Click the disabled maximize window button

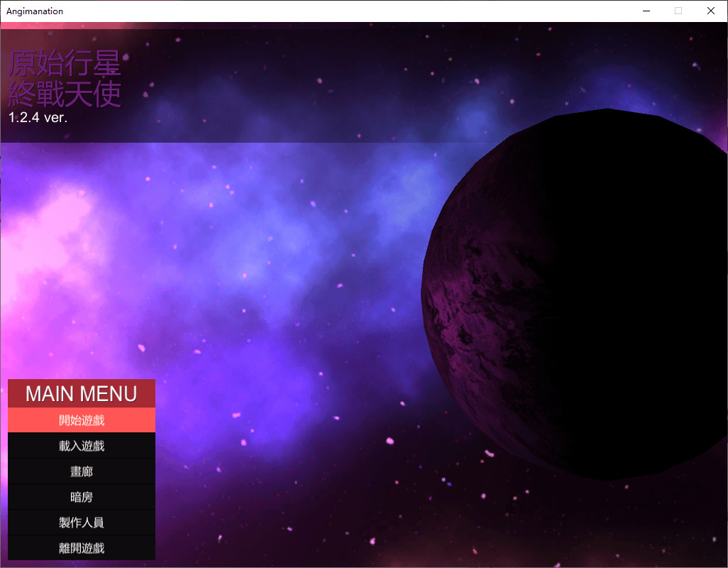tap(678, 11)
